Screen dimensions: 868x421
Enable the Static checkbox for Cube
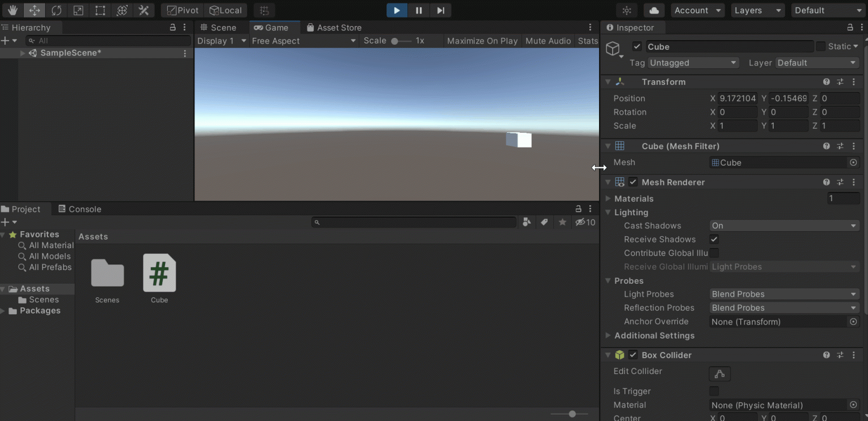tap(821, 46)
